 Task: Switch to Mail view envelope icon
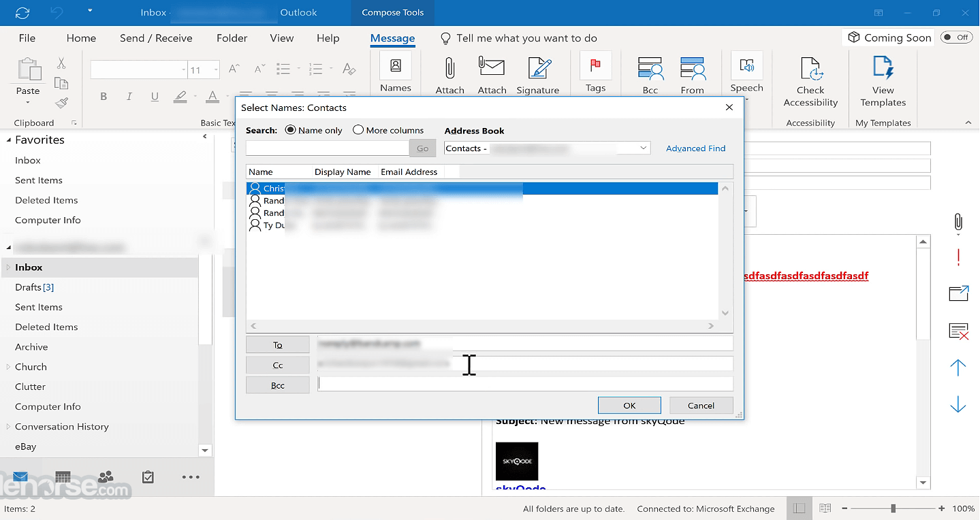(x=20, y=477)
